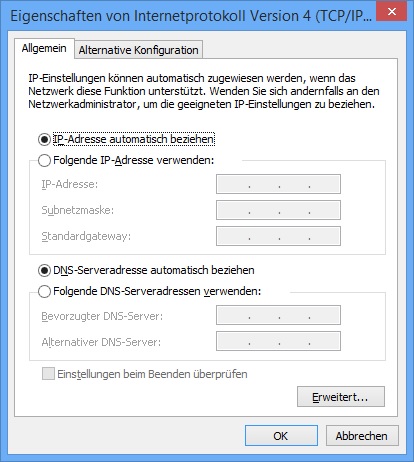
Task: Confirm the dialog with OK
Action: click(x=281, y=436)
